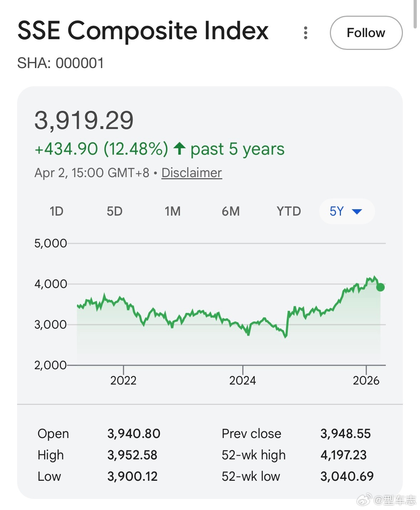This screenshot has width=420, height=510.
Task: Click the green dot at chart end
Action: (x=380, y=287)
